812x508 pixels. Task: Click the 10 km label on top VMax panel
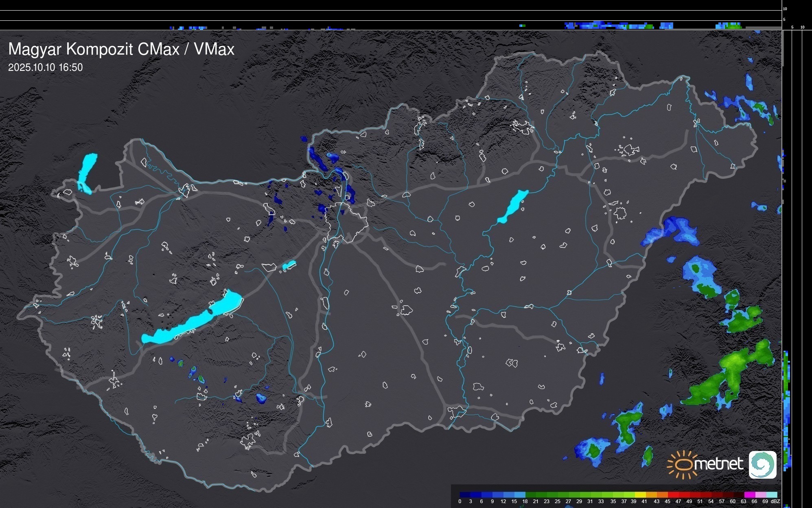785,9
